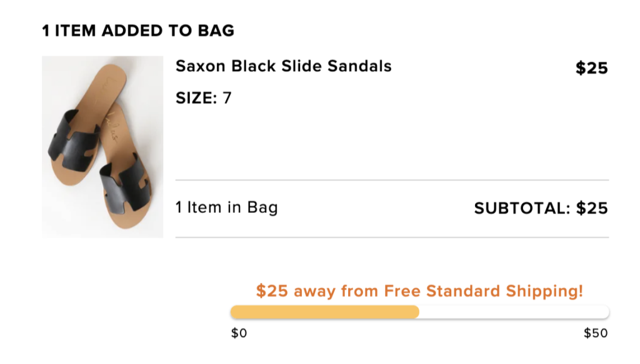This screenshot has width=640, height=364.
Task: Select the subtotal amount $25
Action: pos(593,207)
